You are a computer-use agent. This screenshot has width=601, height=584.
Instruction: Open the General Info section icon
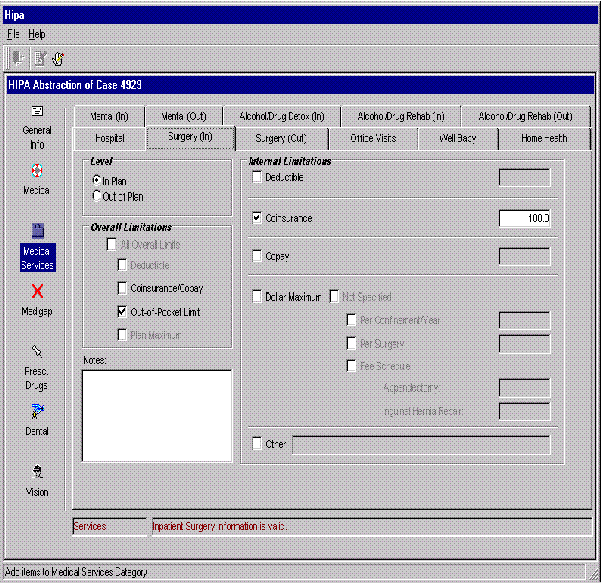[x=37, y=112]
